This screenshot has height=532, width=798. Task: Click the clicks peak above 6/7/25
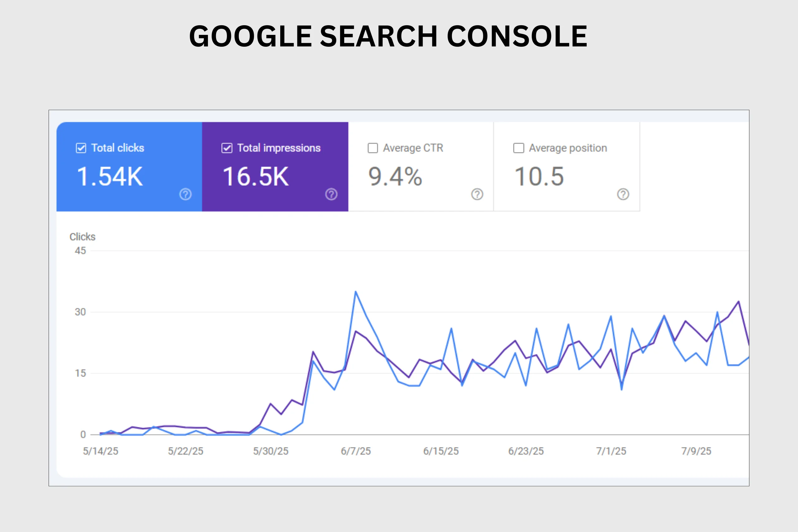(356, 291)
